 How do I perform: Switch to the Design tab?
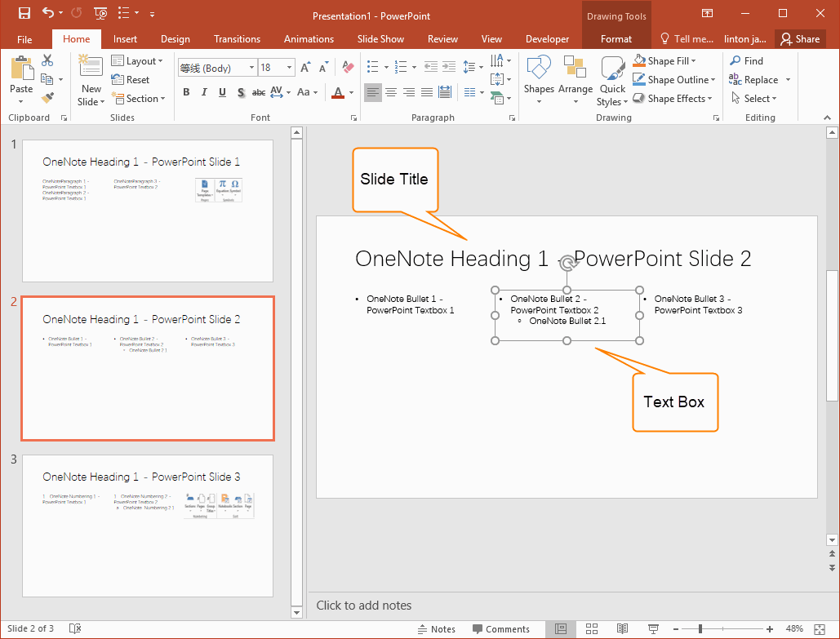point(176,39)
